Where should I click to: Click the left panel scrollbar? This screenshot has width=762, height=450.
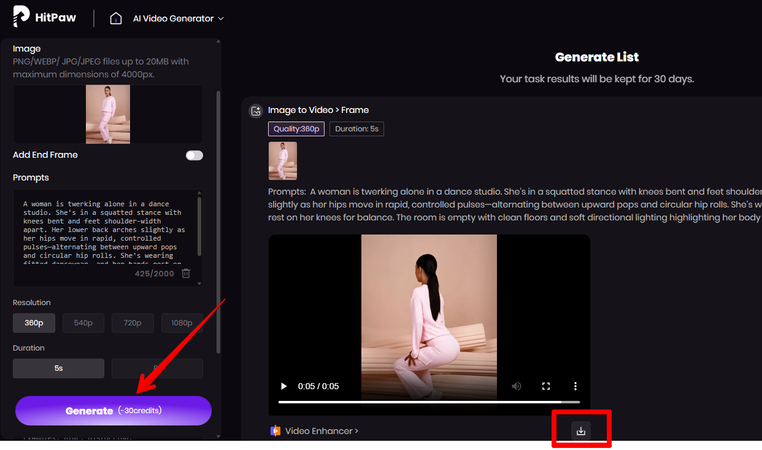[218, 222]
